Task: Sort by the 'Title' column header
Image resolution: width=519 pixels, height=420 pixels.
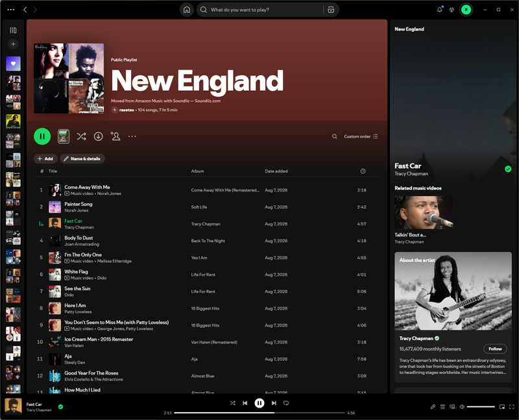Action: 53,171
